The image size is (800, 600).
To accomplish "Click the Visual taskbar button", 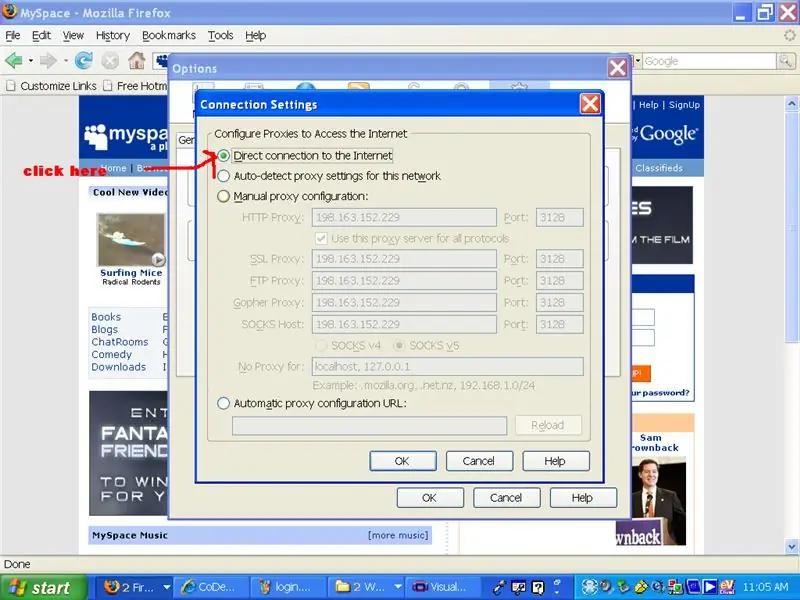I will coord(442,587).
